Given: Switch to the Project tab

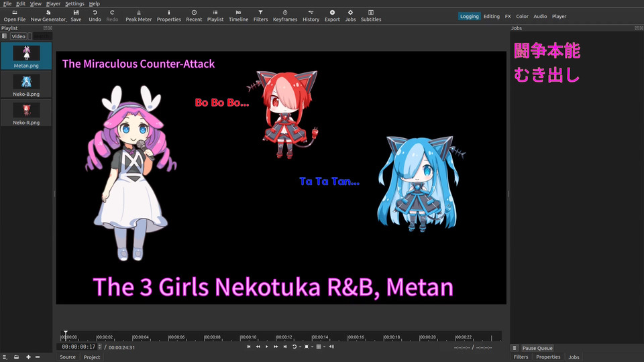Looking at the screenshot, I should (x=92, y=357).
